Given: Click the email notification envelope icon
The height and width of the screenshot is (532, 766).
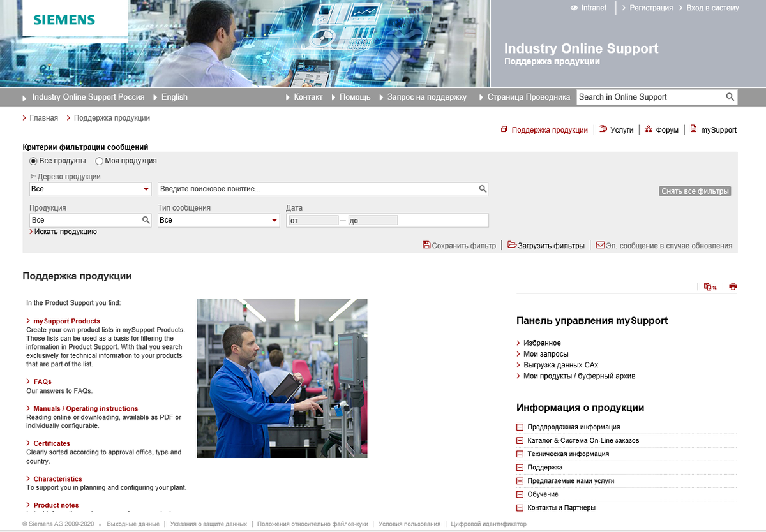Looking at the screenshot, I should point(600,245).
